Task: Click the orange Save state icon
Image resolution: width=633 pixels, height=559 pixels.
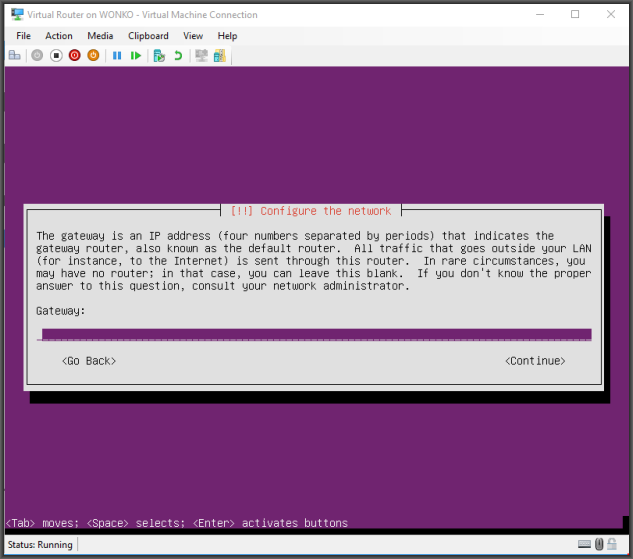Action: point(93,55)
